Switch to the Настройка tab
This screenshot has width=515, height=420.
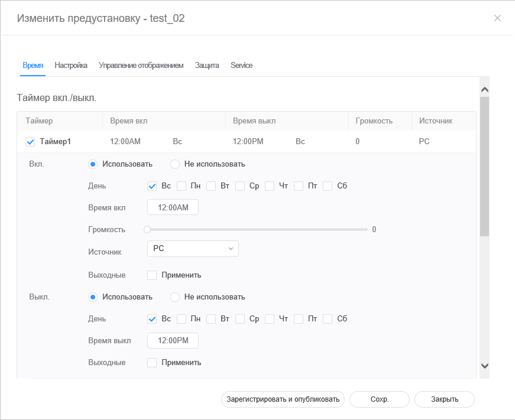[71, 66]
